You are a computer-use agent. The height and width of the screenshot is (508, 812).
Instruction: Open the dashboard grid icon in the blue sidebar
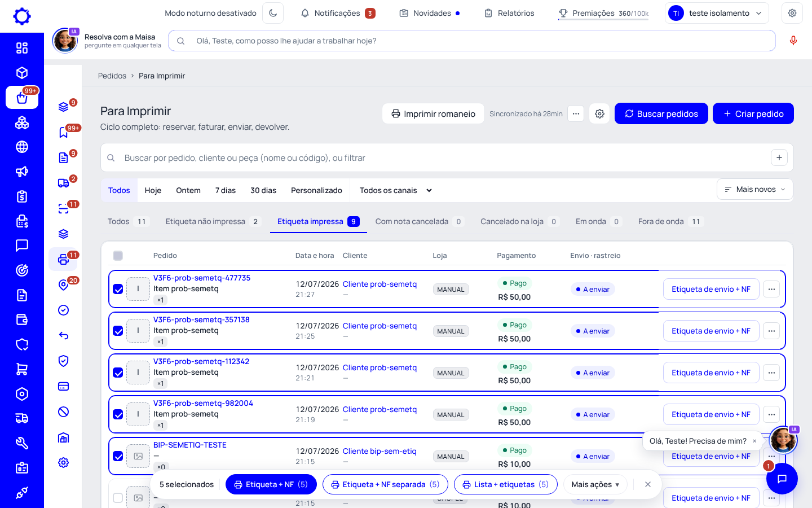(22, 48)
